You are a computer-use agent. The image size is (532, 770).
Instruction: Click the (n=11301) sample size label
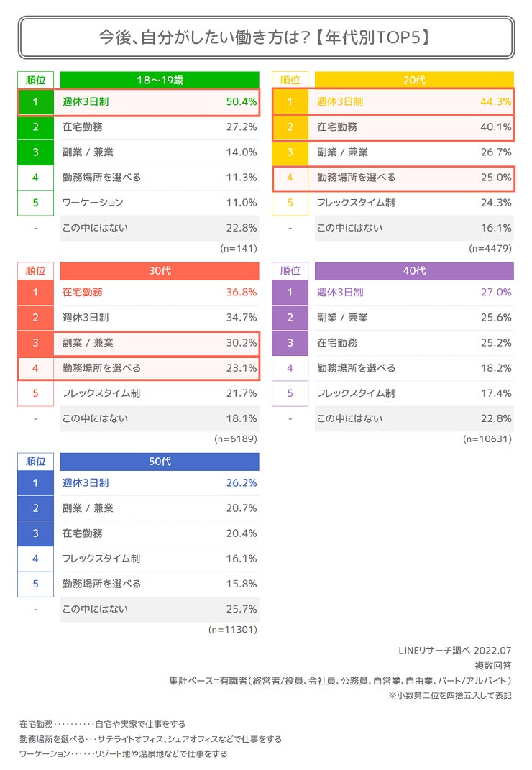[x=232, y=629]
